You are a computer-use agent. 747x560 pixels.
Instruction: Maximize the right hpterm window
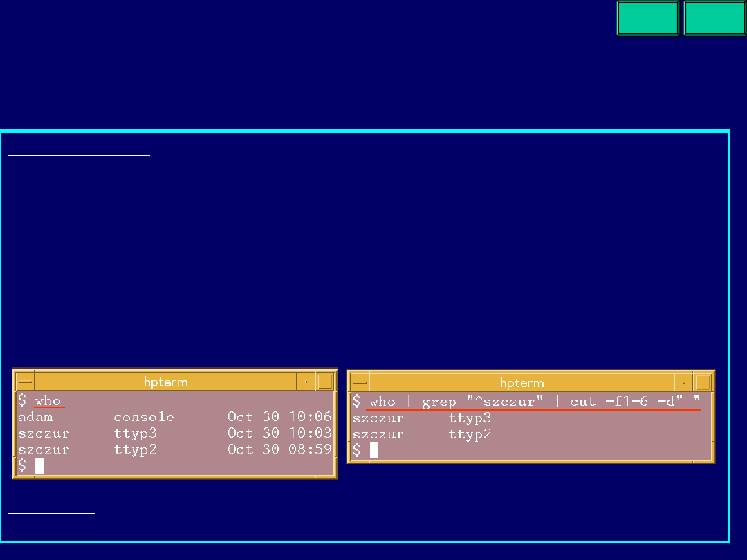click(x=703, y=382)
